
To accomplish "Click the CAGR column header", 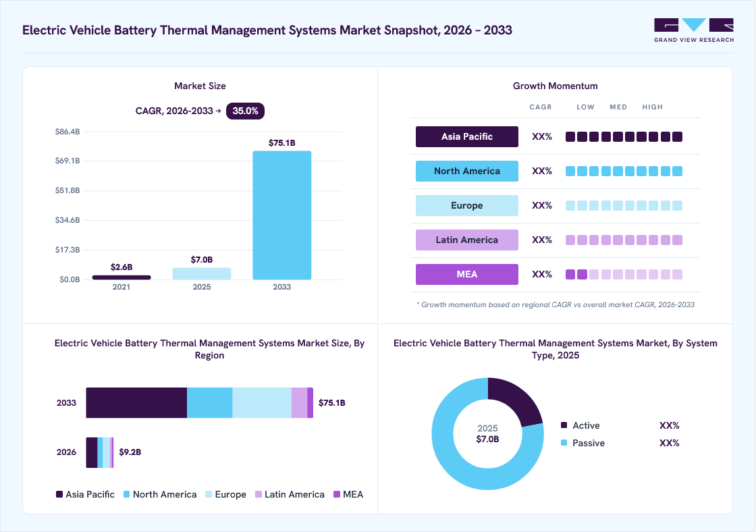I will pyautogui.click(x=541, y=107).
